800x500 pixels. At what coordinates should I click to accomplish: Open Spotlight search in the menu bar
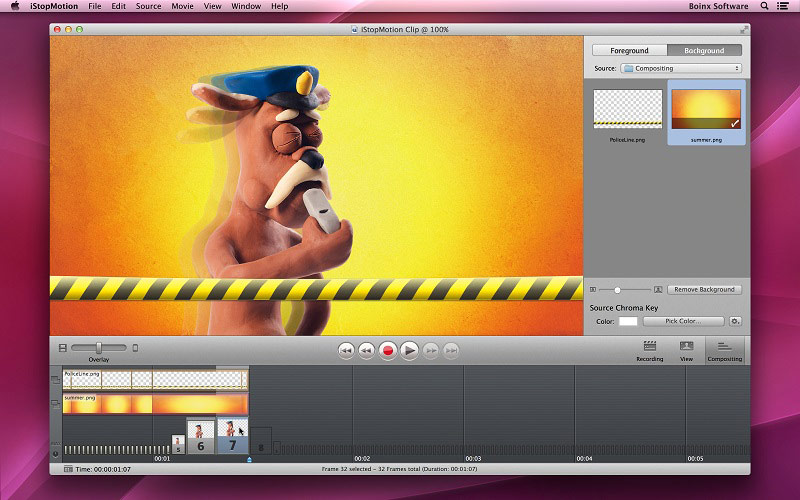click(x=764, y=6)
